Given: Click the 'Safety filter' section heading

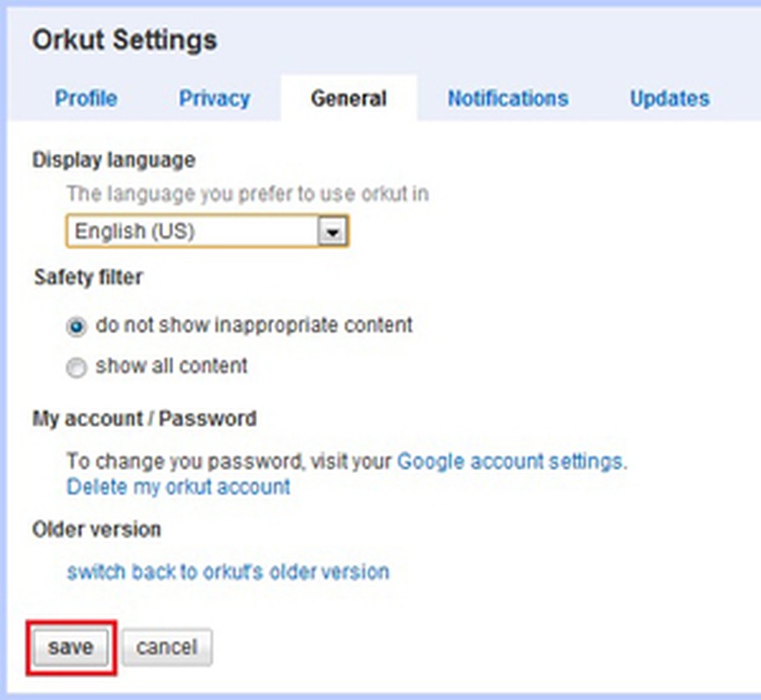Looking at the screenshot, I should click(x=88, y=277).
